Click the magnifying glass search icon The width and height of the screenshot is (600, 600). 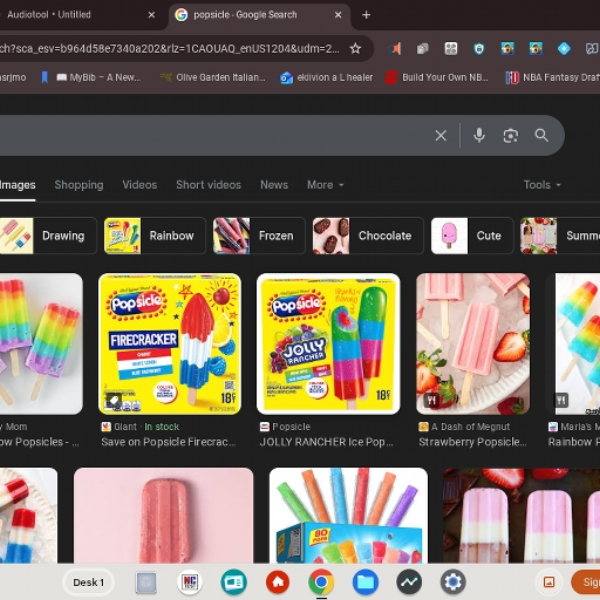pyautogui.click(x=541, y=135)
